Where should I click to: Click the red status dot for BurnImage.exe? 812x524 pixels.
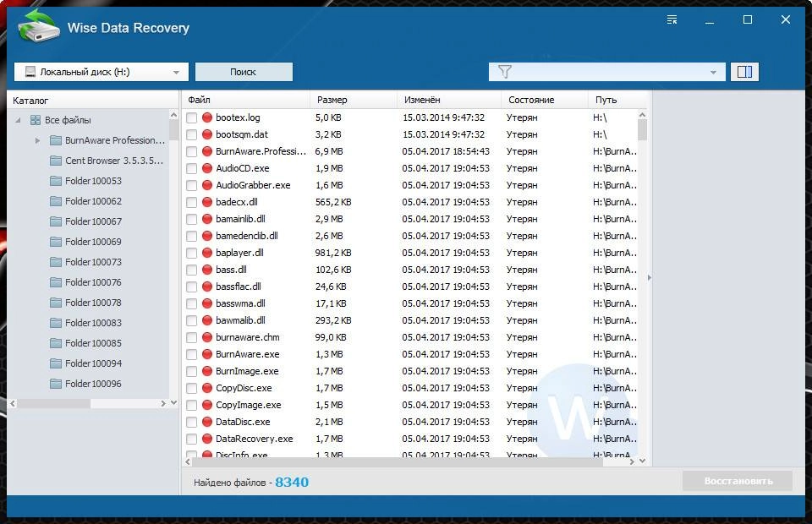(x=207, y=371)
